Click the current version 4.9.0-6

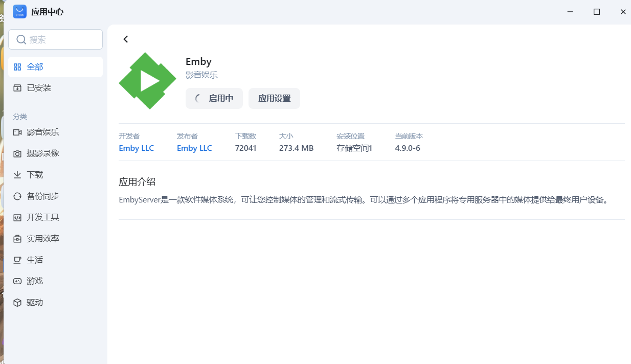point(408,148)
